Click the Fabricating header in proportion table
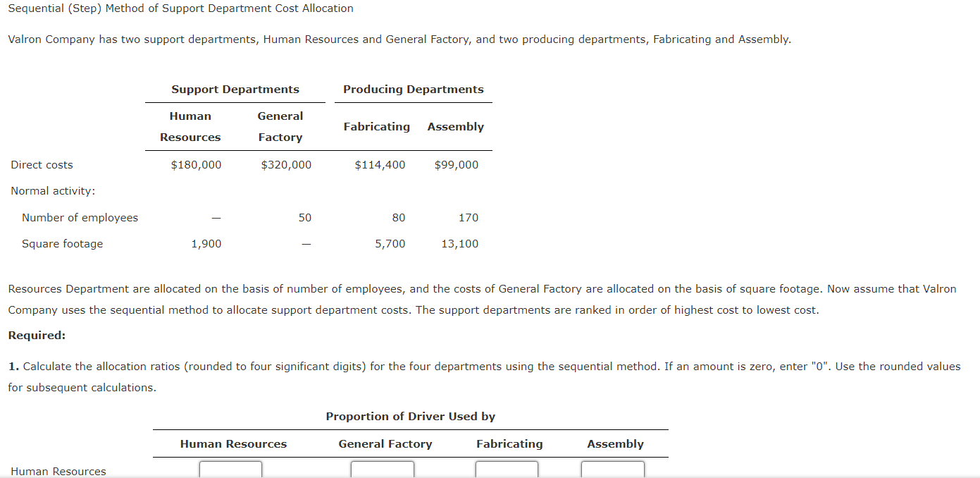980x478 pixels. (x=509, y=444)
